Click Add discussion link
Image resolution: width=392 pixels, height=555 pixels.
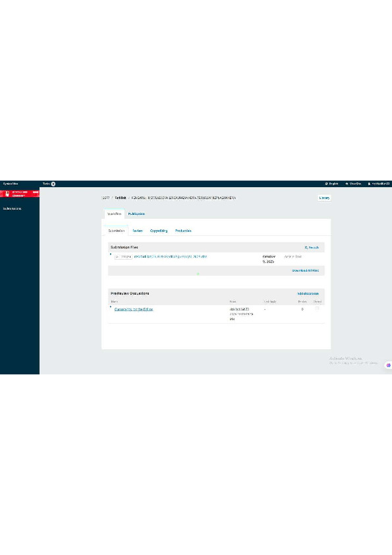(308, 293)
